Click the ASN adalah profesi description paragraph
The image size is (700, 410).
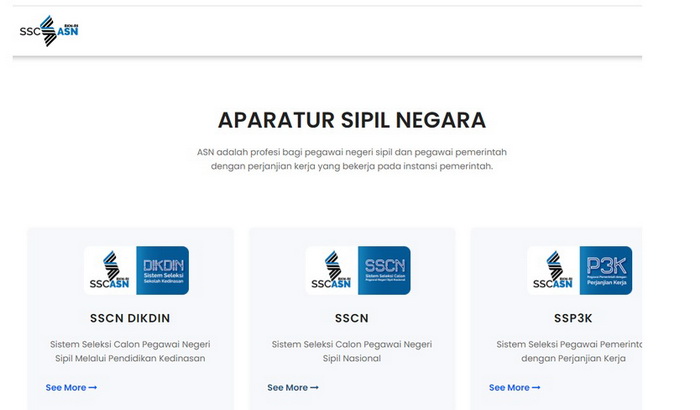coord(352,159)
